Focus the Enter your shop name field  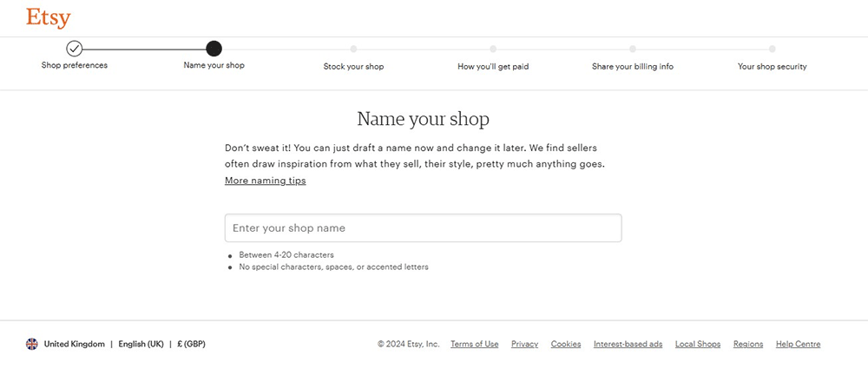pyautogui.click(x=423, y=228)
